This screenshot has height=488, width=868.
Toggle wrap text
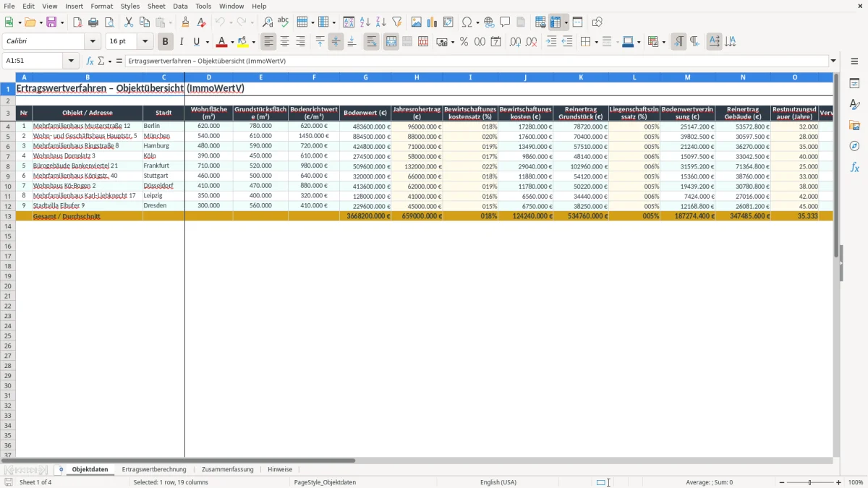tap(372, 42)
